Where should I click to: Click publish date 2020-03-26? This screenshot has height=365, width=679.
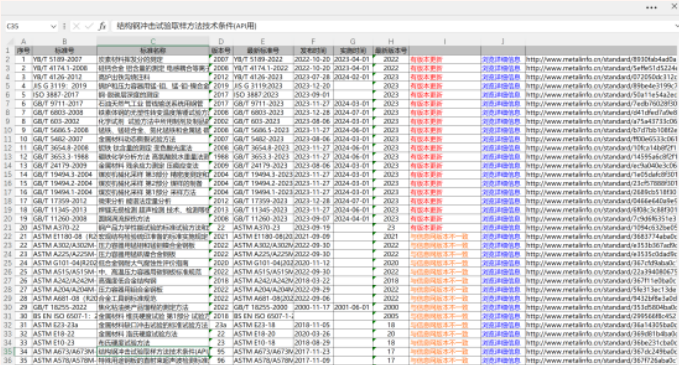[313, 334]
